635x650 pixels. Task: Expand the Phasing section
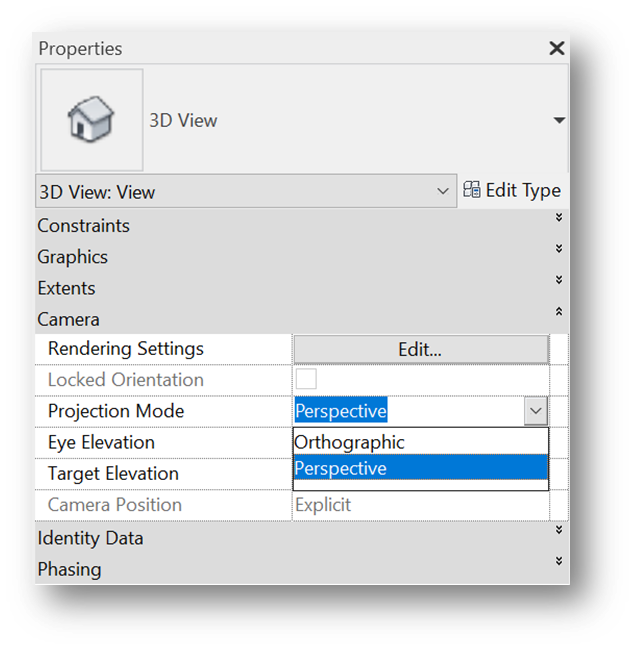click(x=559, y=561)
